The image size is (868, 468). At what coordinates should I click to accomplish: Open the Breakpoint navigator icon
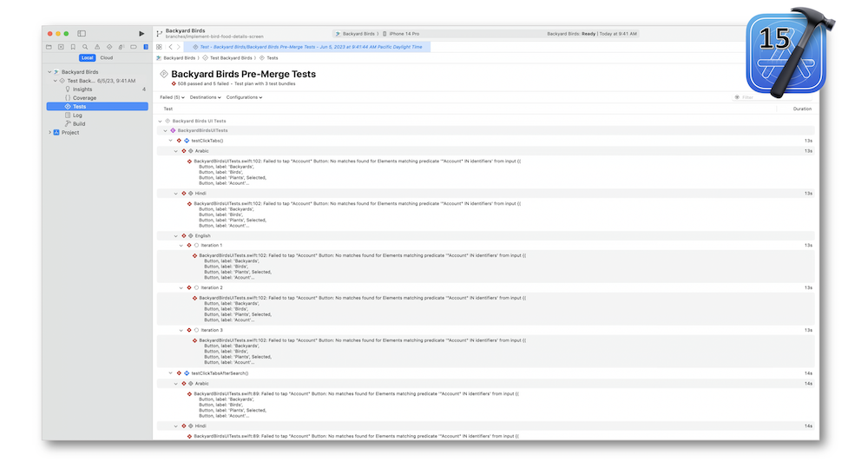click(x=134, y=47)
